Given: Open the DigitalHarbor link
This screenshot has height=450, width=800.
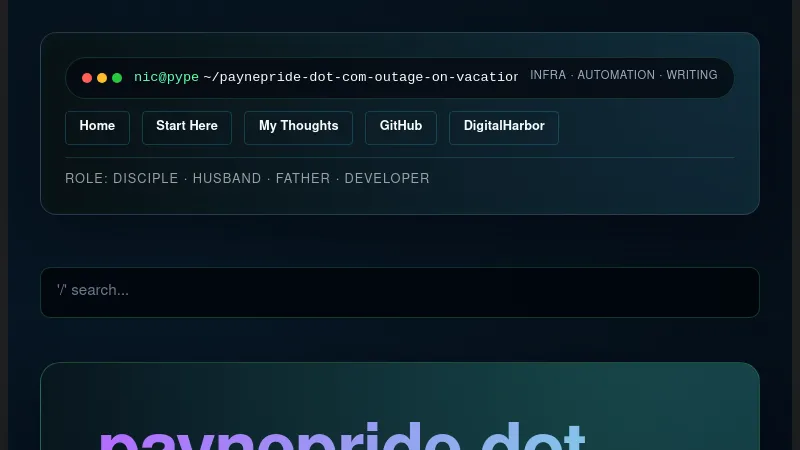Looking at the screenshot, I should pyautogui.click(x=503, y=127).
